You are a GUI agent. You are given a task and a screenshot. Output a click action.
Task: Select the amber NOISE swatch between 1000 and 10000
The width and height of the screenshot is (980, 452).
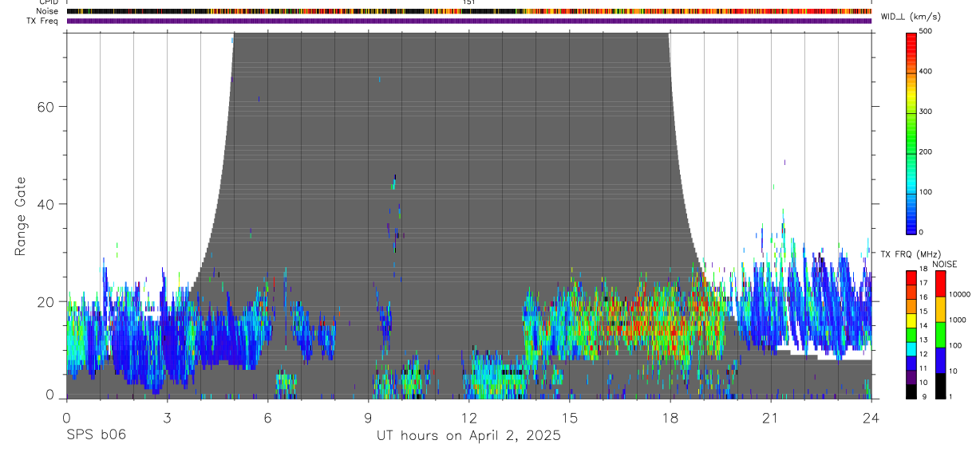[940, 309]
